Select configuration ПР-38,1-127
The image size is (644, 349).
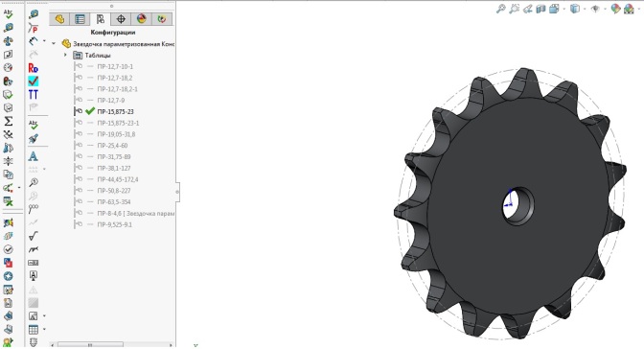pyautogui.click(x=114, y=168)
